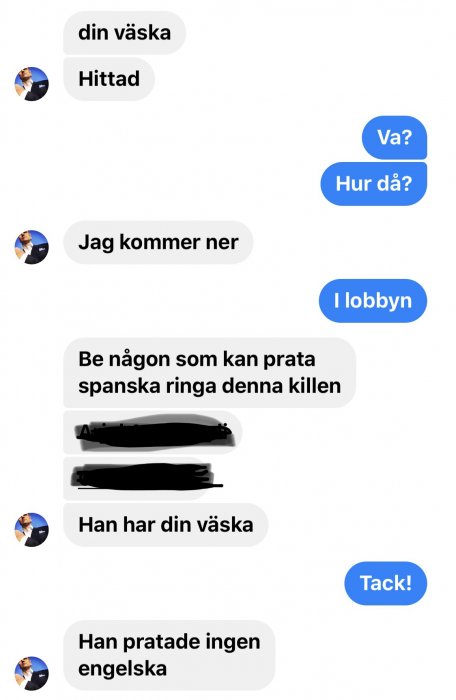Image resolution: width=456 pixels, height=700 pixels.
Task: Select the 'Han pratade ingen engelska' bubble
Action: (x=169, y=655)
